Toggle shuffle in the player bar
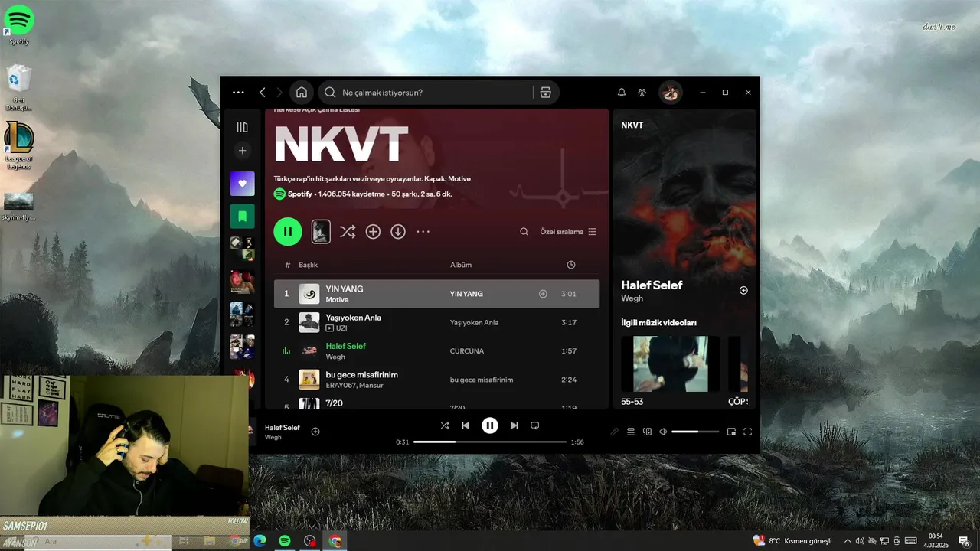 [x=445, y=425]
